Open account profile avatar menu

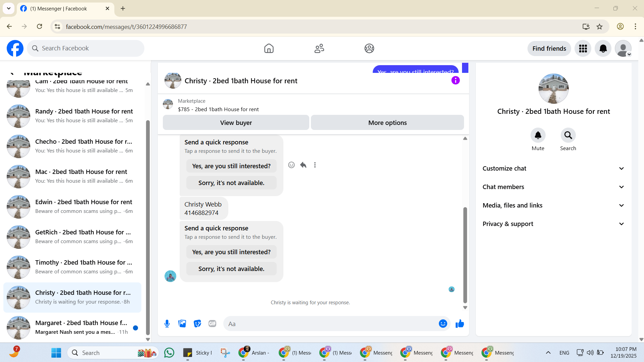tap(623, 48)
